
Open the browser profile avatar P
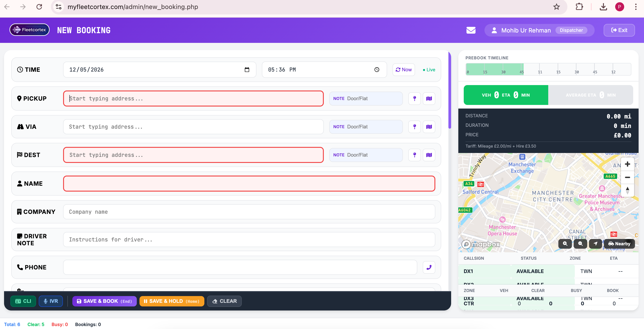619,7
